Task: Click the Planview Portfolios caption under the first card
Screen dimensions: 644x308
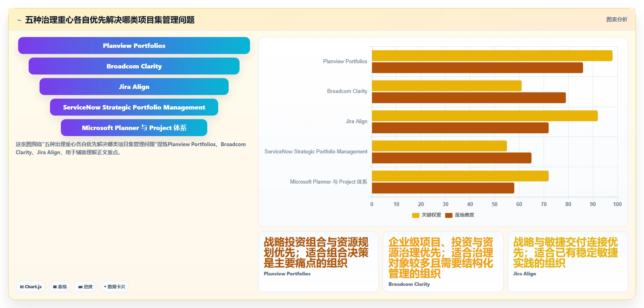Action: click(x=287, y=274)
